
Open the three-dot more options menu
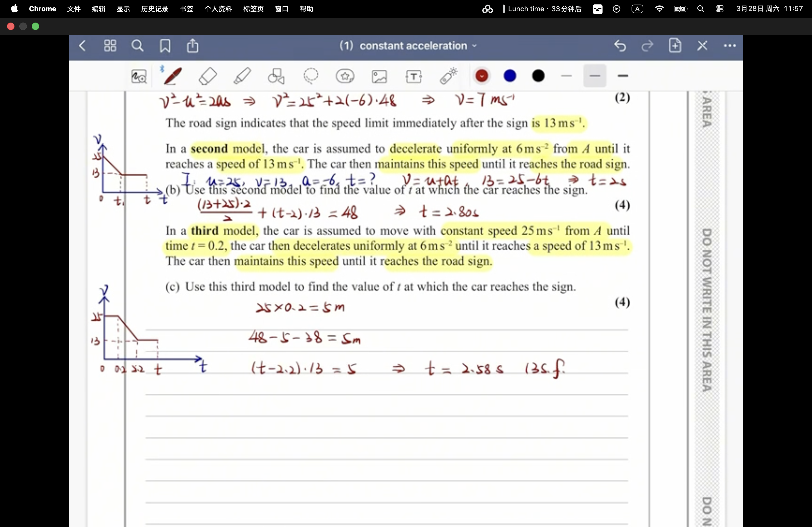coord(730,46)
